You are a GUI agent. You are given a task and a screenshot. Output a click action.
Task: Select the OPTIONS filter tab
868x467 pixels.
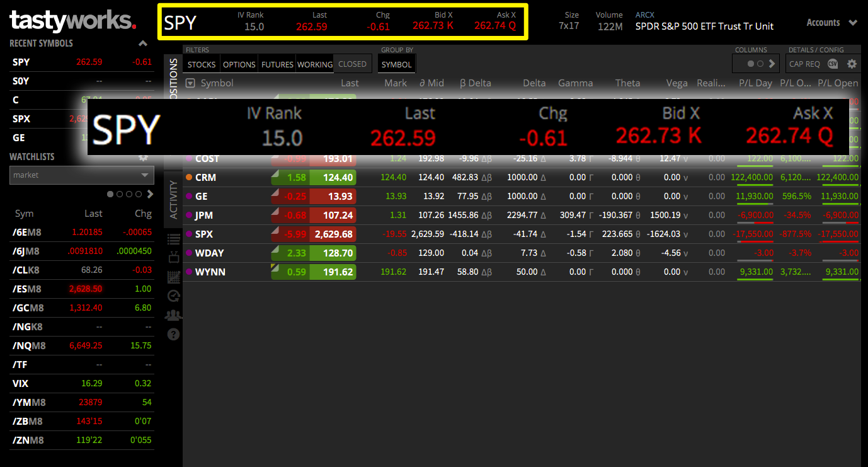(239, 64)
